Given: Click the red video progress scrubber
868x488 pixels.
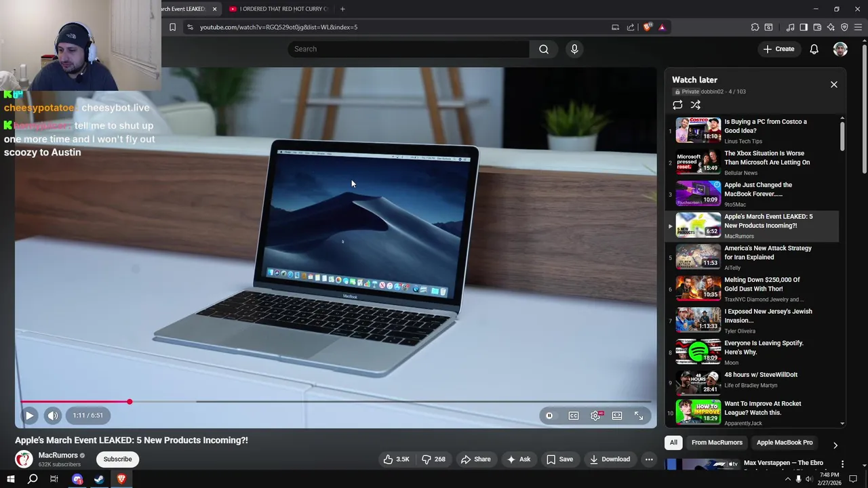Looking at the screenshot, I should click(130, 402).
